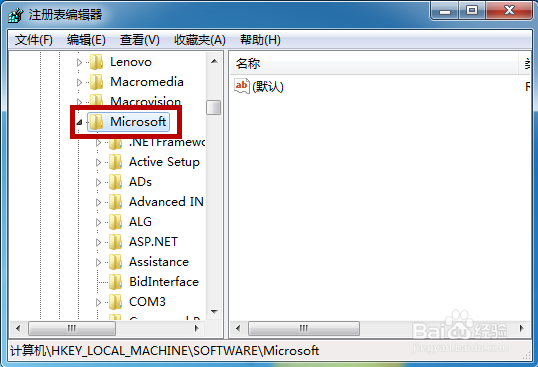Click the Lenovo folder icon
Image resolution: width=538 pixels, height=367 pixels.
pos(97,62)
